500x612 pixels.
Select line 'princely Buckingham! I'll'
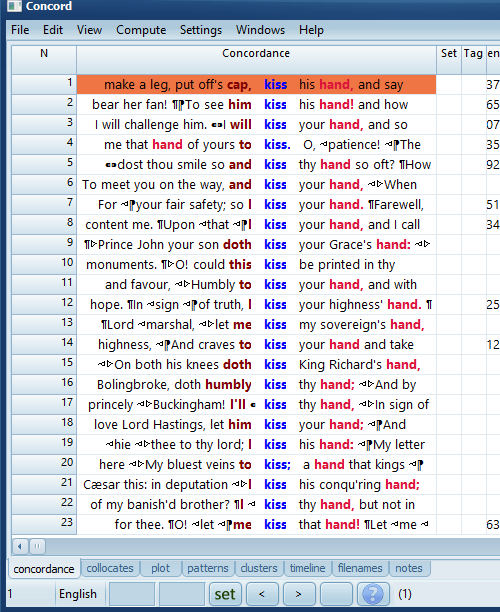[256, 404]
